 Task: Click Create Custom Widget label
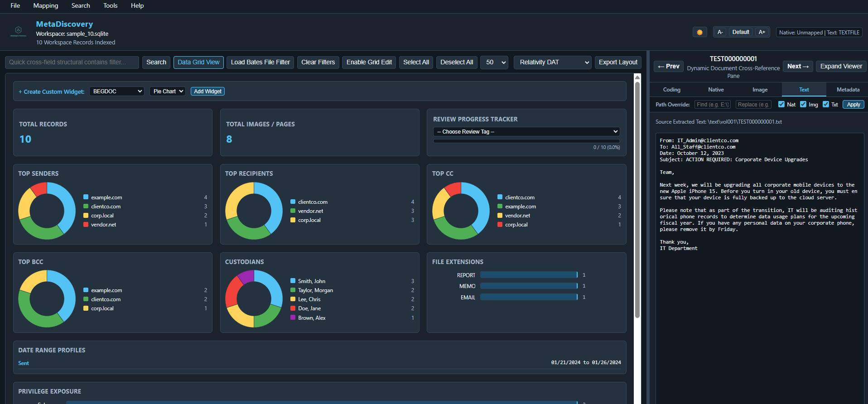(x=52, y=91)
